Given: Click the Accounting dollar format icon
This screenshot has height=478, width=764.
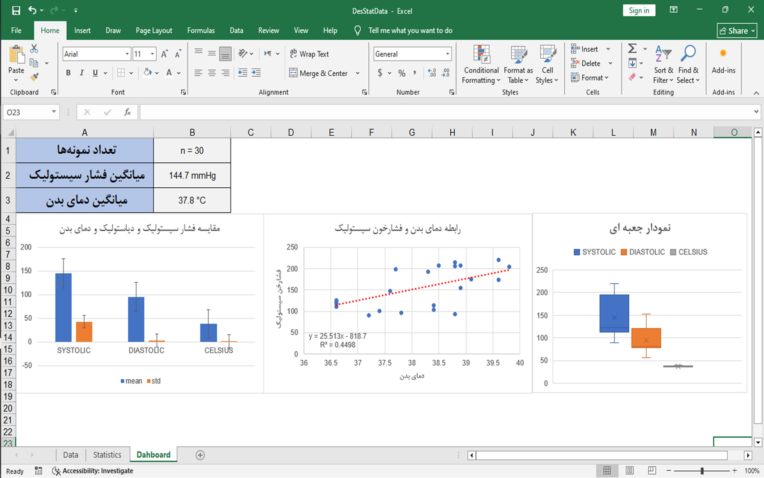Looking at the screenshot, I should pyautogui.click(x=380, y=73).
